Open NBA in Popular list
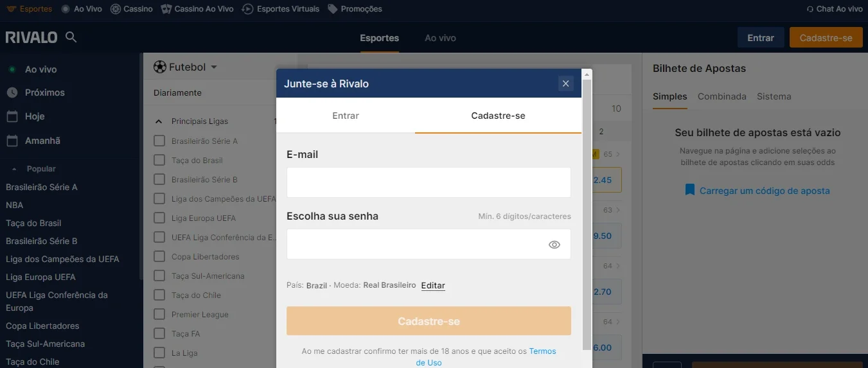 15,205
